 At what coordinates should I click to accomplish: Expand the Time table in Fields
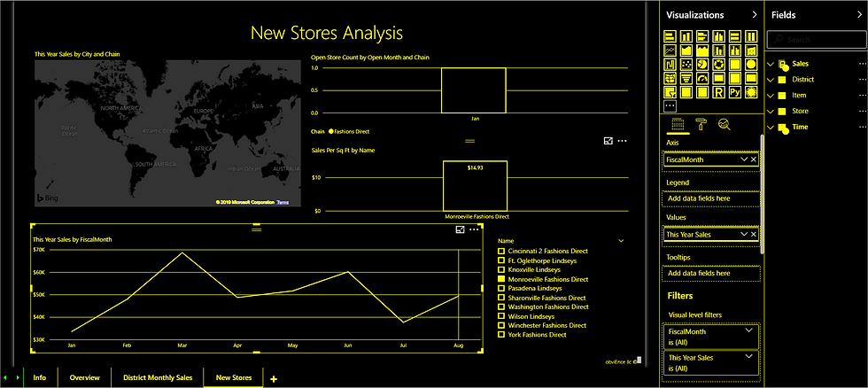click(770, 128)
